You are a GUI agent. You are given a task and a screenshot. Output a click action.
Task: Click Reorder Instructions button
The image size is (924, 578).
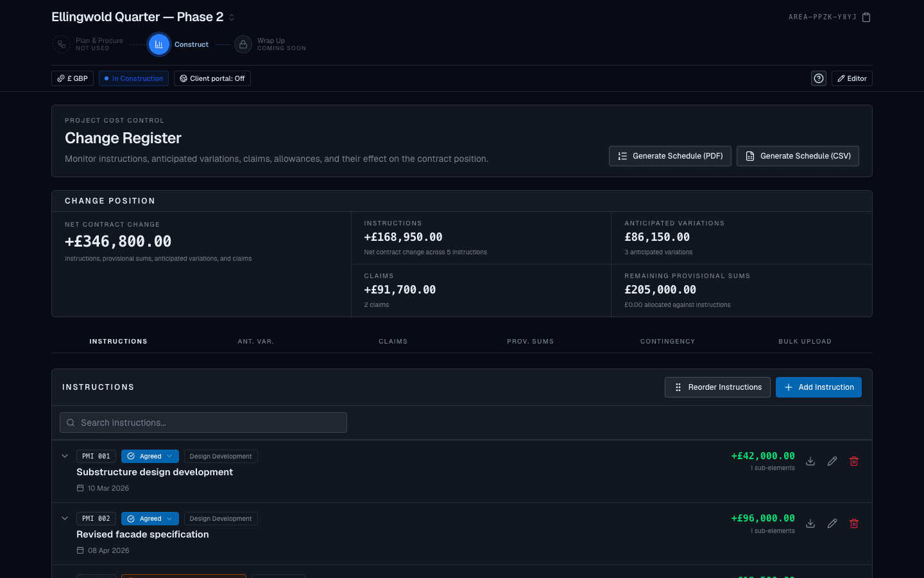717,387
